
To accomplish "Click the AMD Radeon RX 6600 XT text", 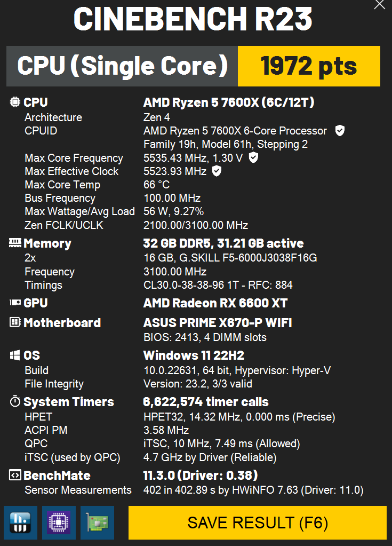I will [215, 303].
